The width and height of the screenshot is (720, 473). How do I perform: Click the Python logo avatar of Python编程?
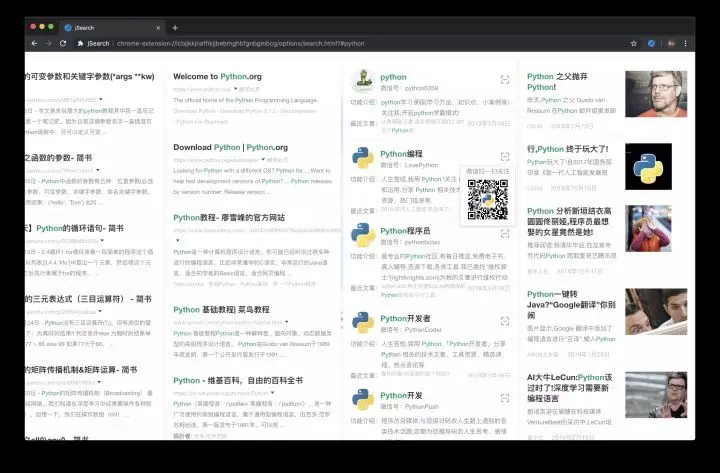pyautogui.click(x=363, y=158)
